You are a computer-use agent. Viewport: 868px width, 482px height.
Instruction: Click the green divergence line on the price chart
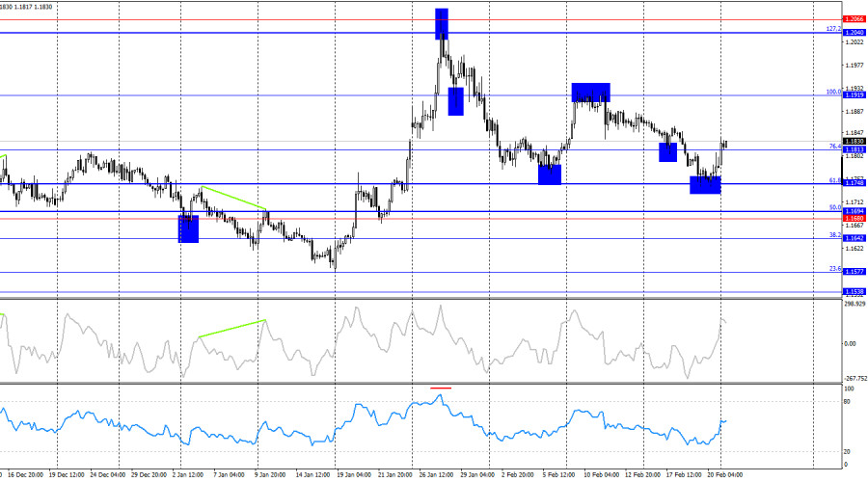tap(233, 198)
